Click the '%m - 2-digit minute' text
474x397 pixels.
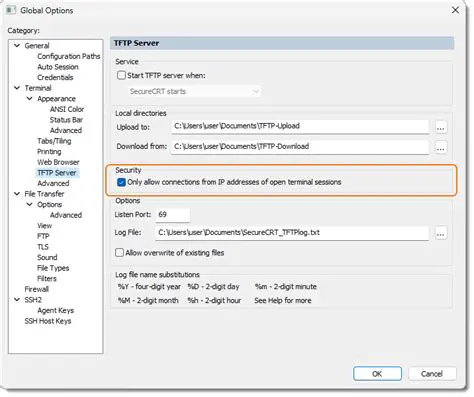286,287
